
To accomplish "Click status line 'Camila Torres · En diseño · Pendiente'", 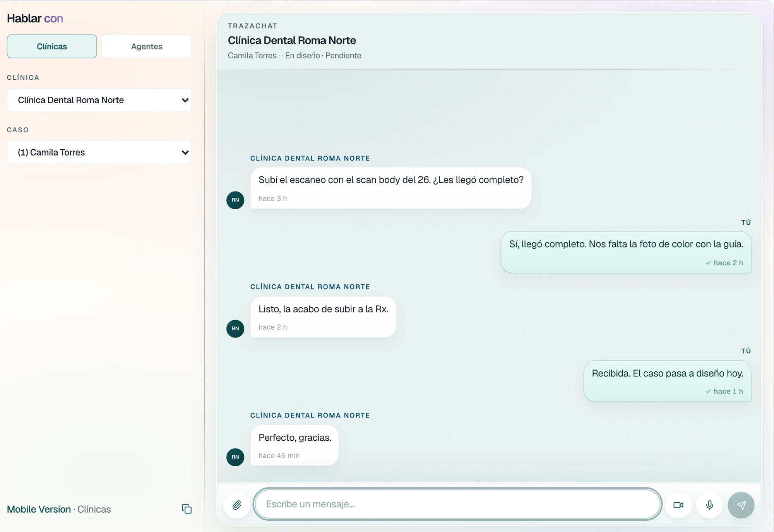I will pyautogui.click(x=295, y=56).
